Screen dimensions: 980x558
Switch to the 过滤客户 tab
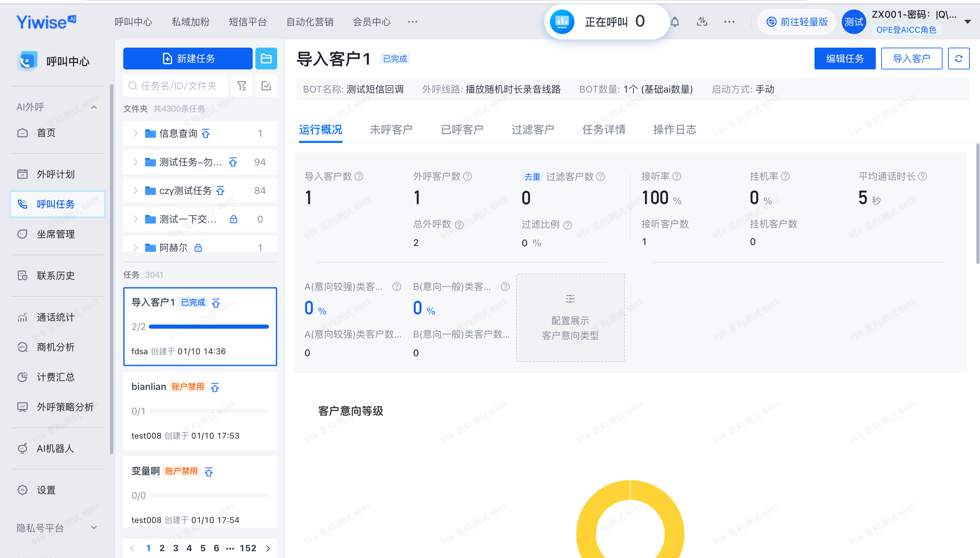(x=533, y=130)
